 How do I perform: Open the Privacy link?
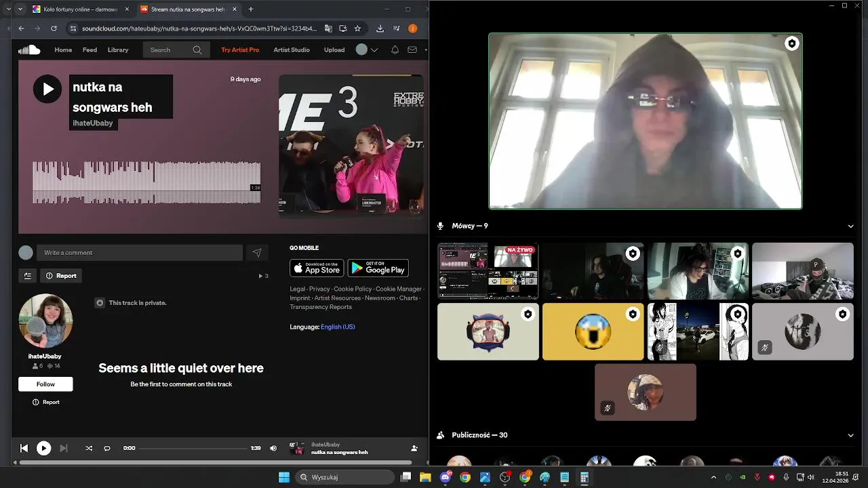pyautogui.click(x=319, y=289)
